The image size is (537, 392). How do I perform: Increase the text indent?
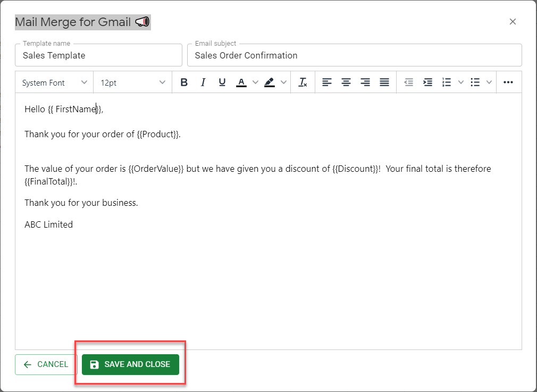[x=427, y=82]
